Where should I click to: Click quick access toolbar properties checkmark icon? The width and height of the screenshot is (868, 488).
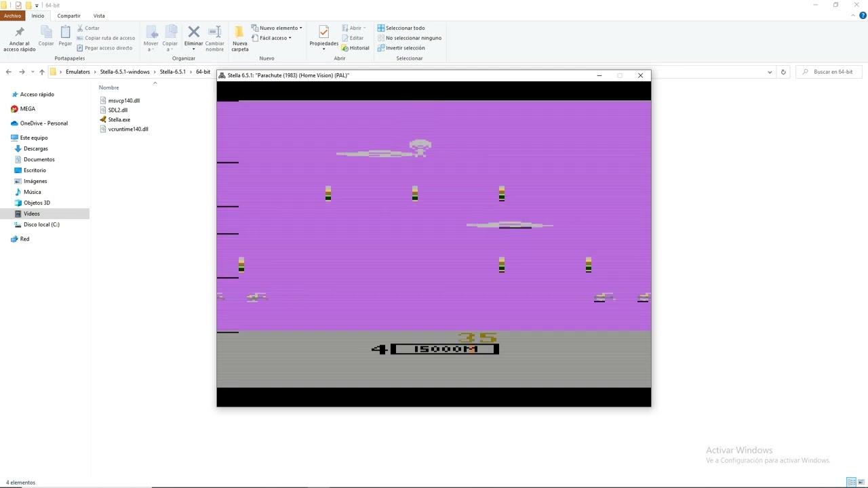pos(18,5)
